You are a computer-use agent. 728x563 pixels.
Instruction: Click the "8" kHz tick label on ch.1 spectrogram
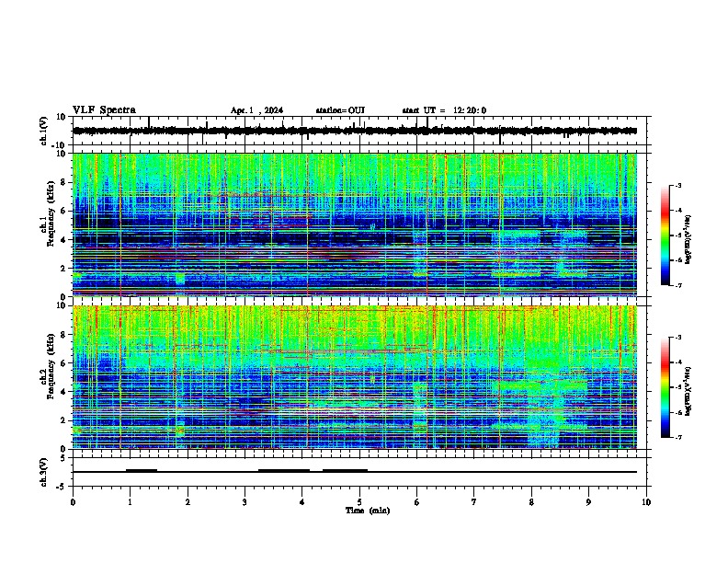(x=64, y=182)
